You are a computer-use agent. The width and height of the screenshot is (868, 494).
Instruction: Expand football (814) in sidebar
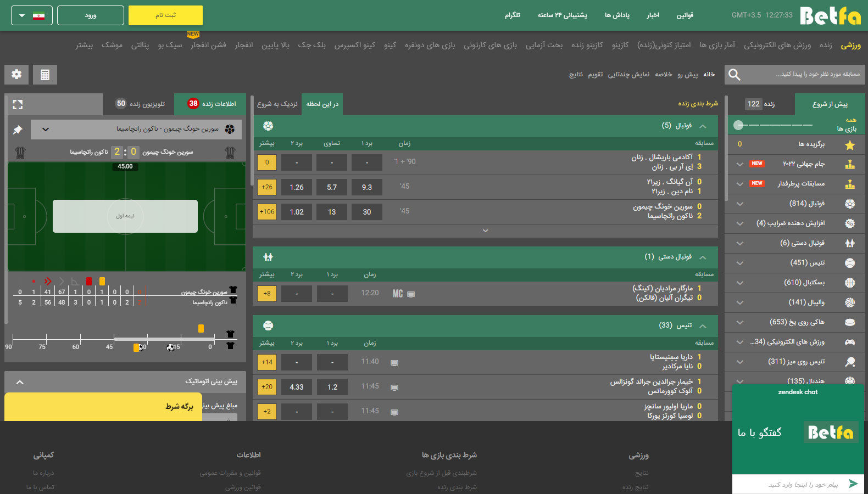(740, 204)
